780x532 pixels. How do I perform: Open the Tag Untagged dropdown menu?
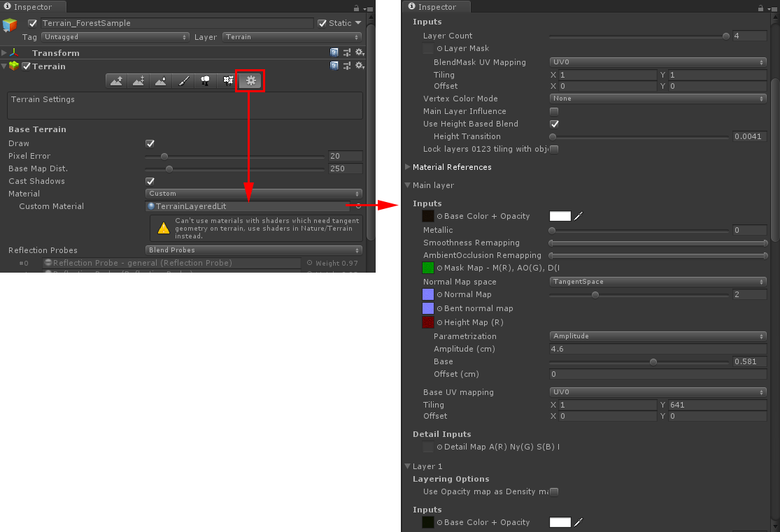tap(115, 37)
